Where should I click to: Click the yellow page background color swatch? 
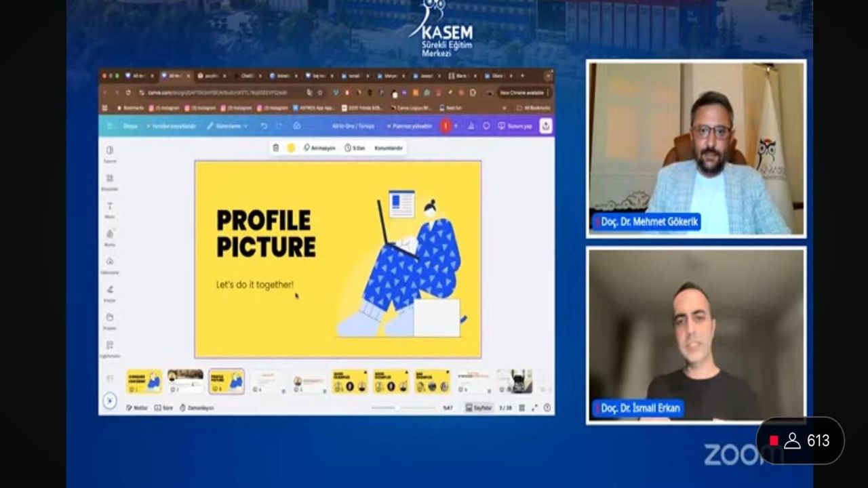291,148
